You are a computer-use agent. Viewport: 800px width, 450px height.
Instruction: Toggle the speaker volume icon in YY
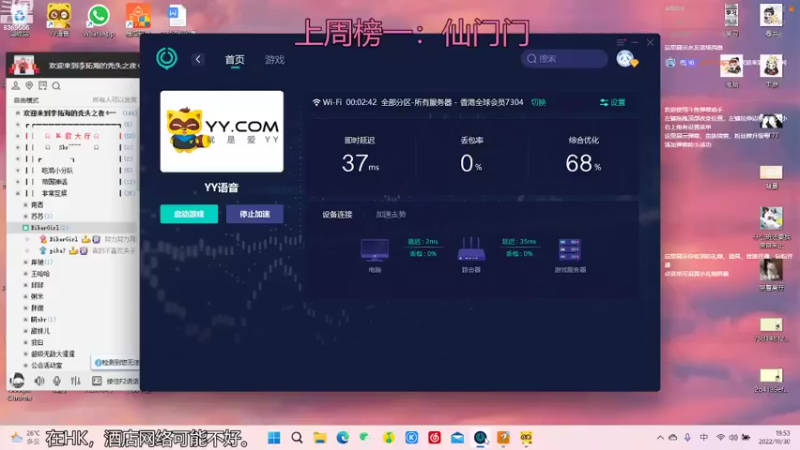39,381
